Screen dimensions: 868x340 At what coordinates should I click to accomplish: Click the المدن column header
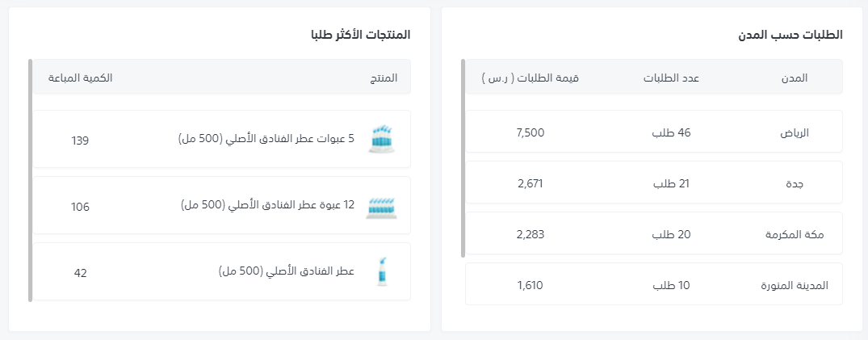[x=796, y=78]
